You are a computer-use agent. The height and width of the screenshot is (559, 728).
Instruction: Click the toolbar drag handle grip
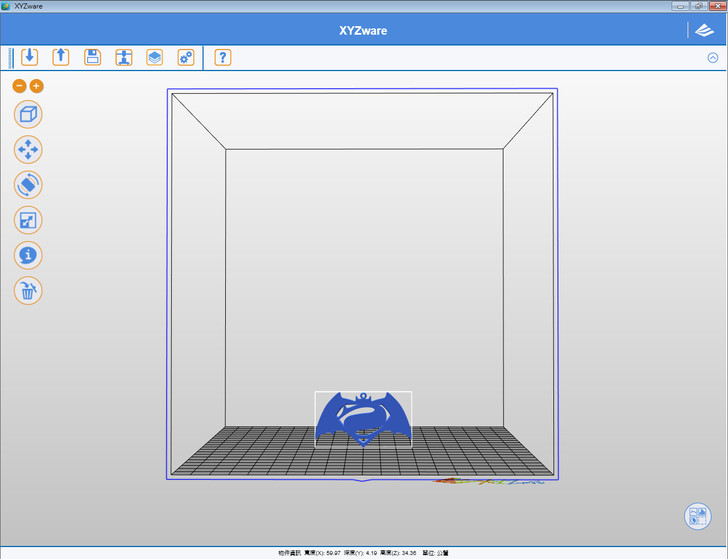(x=11, y=57)
